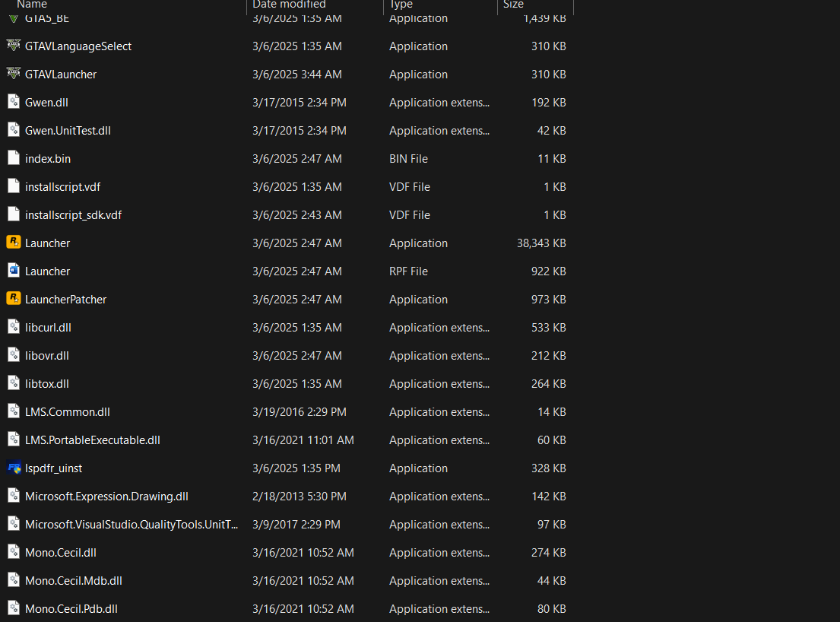The width and height of the screenshot is (840, 622).
Task: Click the installscript_sdk.vdf file icon
Action: point(14,214)
